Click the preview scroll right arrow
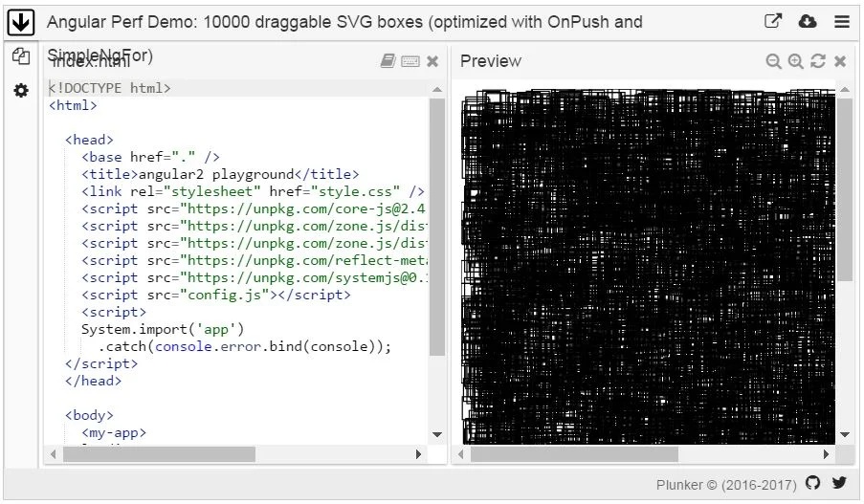864x504 pixels. pyautogui.click(x=826, y=454)
